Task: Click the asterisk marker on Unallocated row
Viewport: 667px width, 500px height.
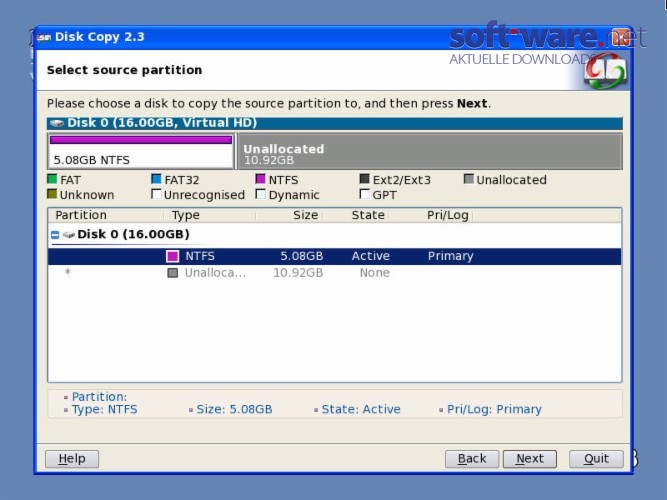Action: coord(68,272)
